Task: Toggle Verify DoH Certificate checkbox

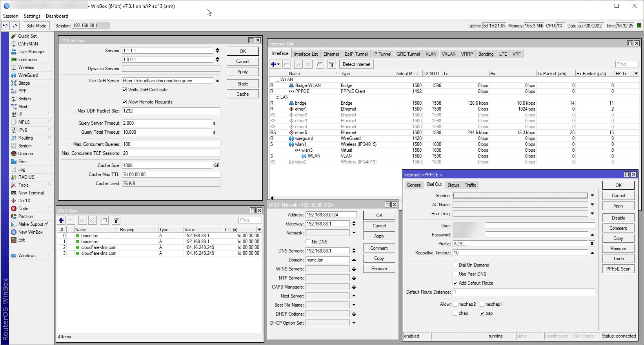Action: tap(125, 90)
